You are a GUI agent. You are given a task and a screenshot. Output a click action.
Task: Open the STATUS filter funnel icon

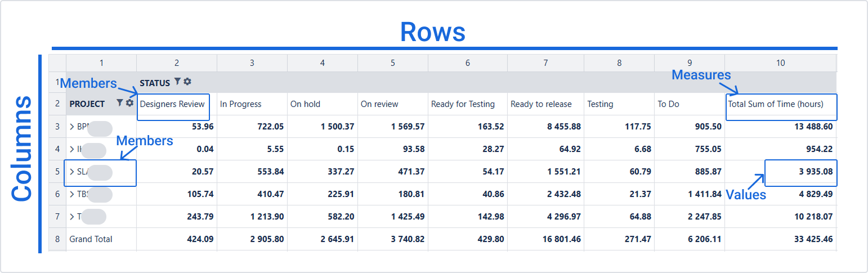[177, 82]
